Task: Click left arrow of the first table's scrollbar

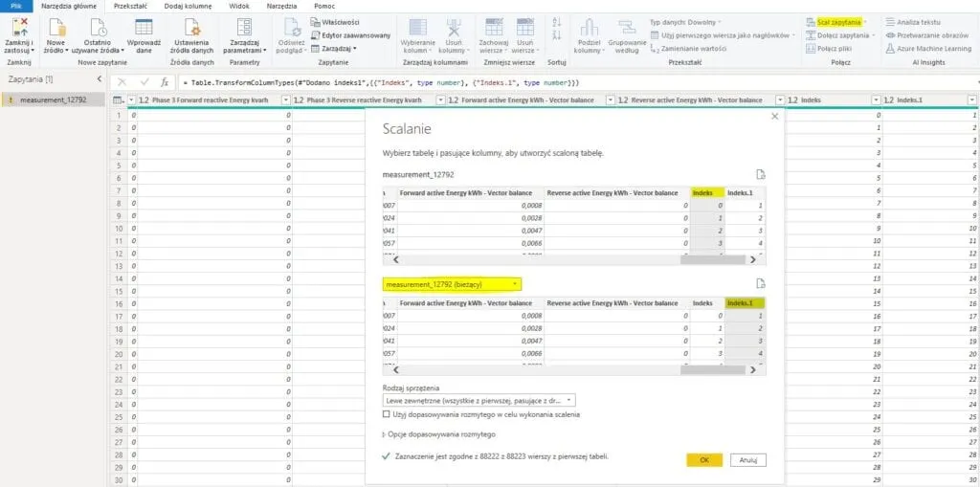Action: point(395,260)
